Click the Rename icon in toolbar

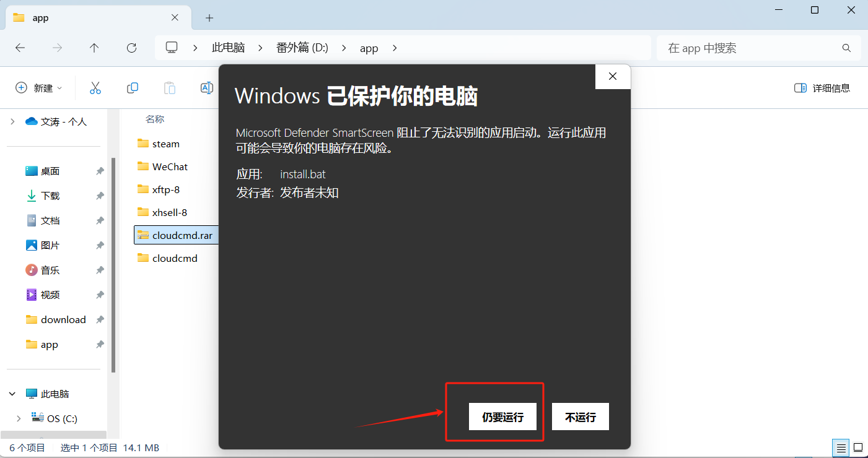coord(207,88)
